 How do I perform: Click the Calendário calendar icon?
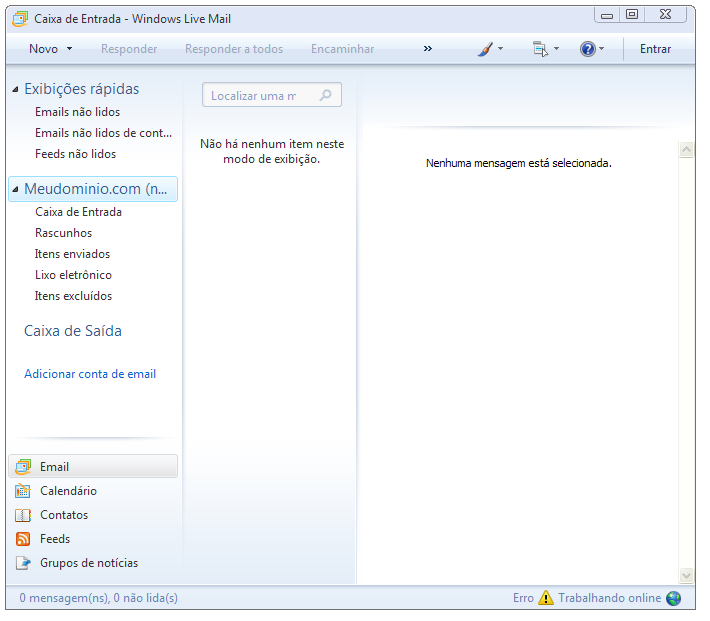pos(23,491)
